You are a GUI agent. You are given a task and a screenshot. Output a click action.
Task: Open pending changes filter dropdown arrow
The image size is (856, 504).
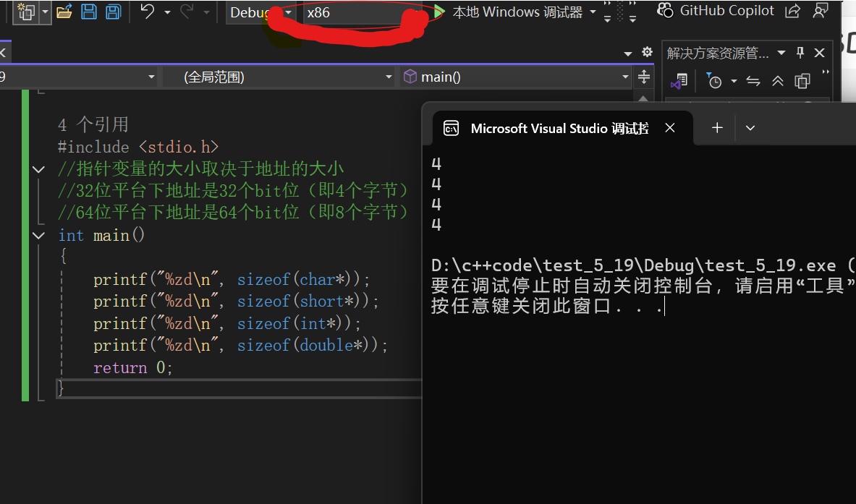[734, 81]
